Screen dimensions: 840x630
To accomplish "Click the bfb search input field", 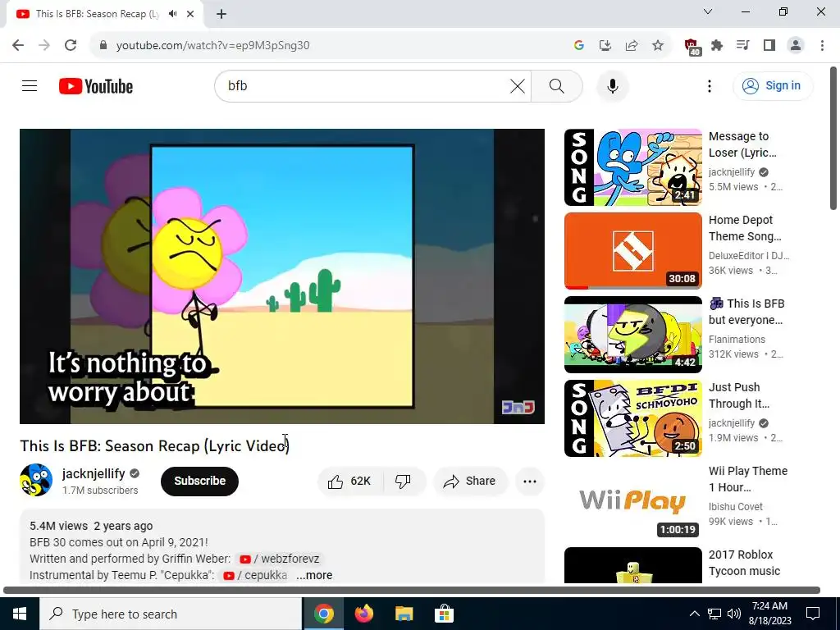I will click(x=364, y=85).
